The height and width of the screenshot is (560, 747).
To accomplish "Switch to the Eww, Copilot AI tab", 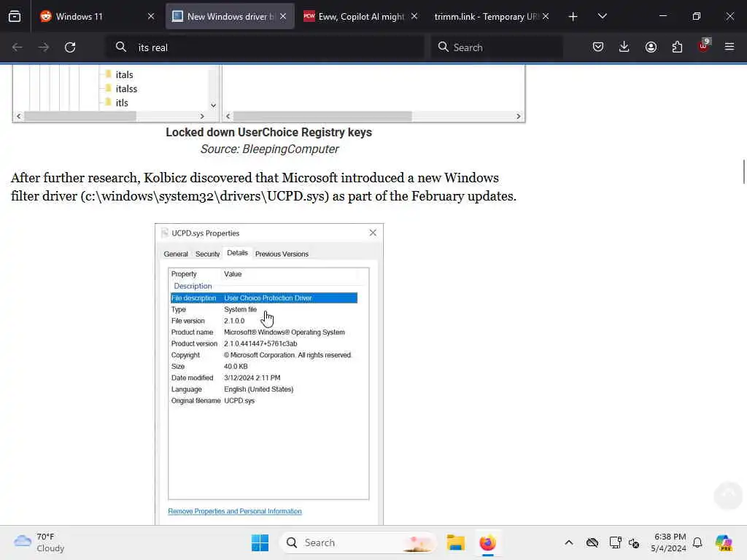I will (360, 16).
